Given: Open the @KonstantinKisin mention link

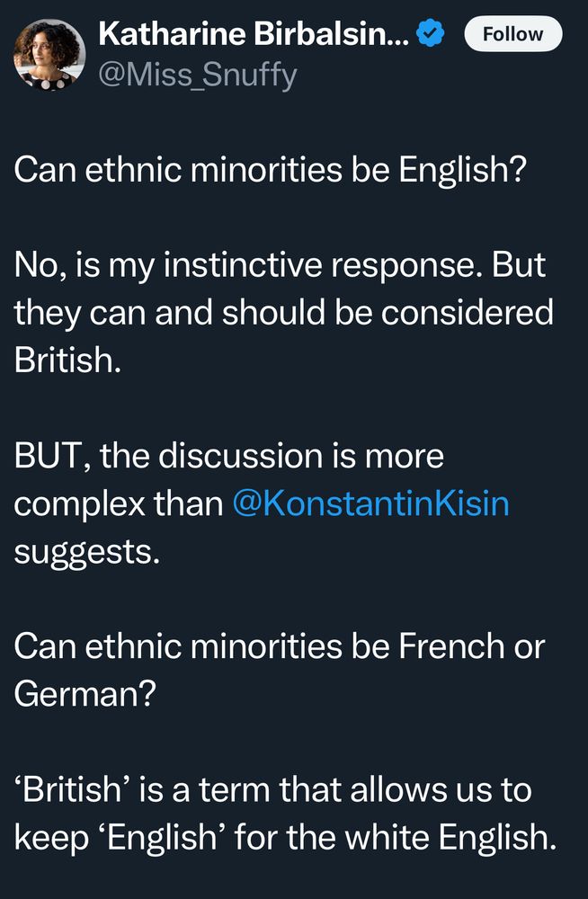Looking at the screenshot, I should (x=370, y=503).
